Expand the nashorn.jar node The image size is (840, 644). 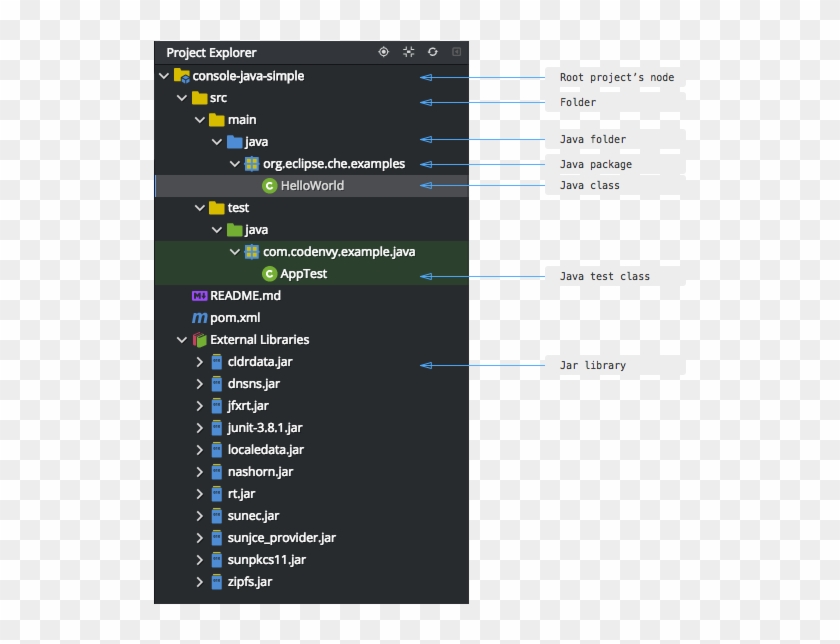[199, 472]
